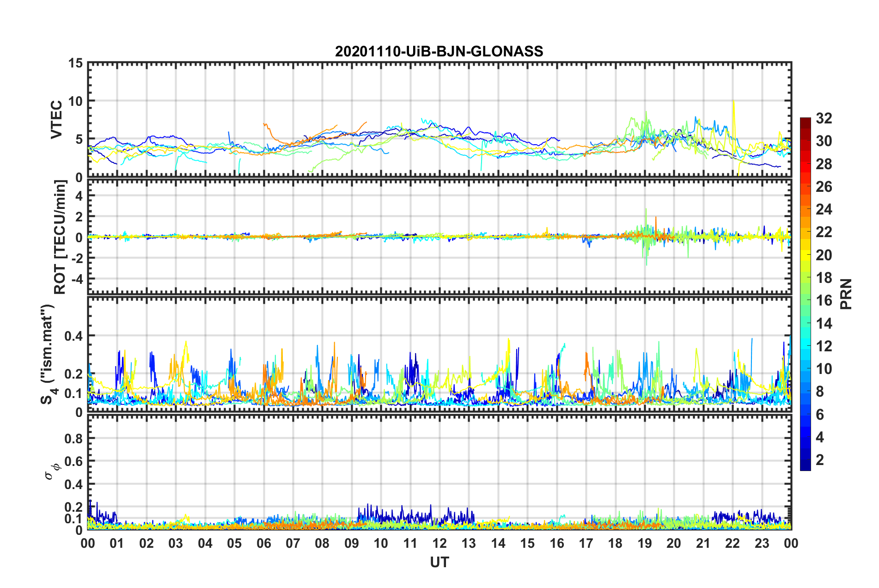Click sigma phi axis tick label 0.6
The image size is (879, 588).
click(x=74, y=461)
